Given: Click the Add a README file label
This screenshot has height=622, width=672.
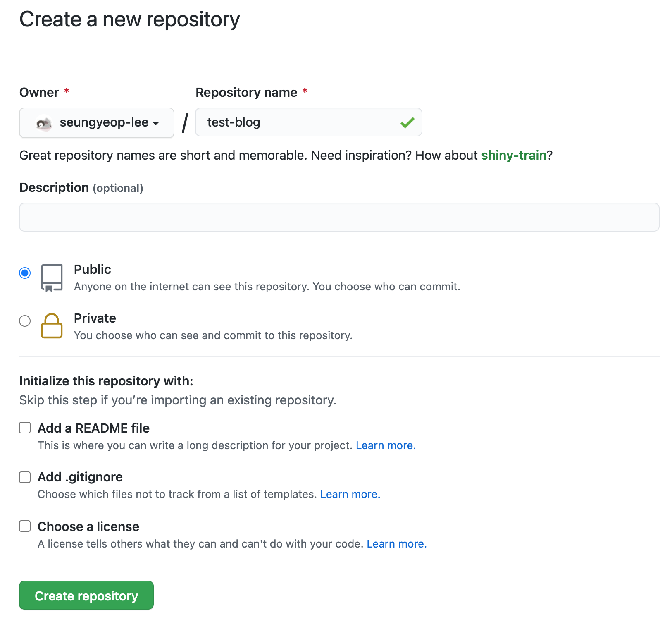Looking at the screenshot, I should click(x=93, y=428).
